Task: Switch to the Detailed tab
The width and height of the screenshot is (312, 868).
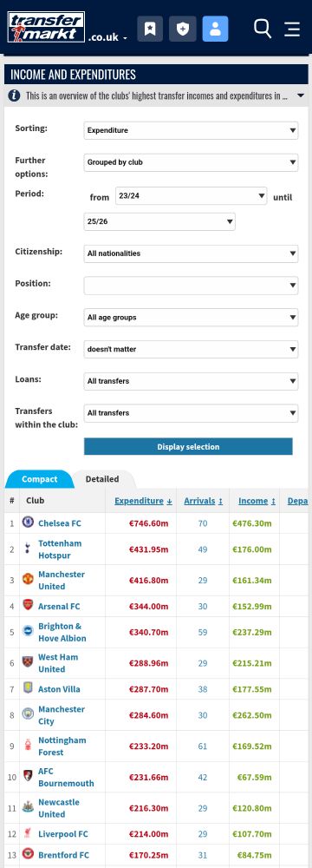Action: click(102, 479)
